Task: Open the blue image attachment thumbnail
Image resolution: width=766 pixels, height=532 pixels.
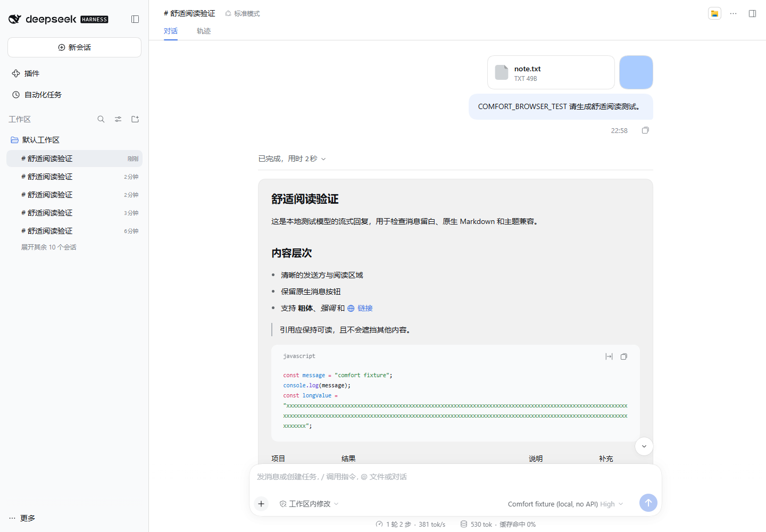Action: [636, 72]
